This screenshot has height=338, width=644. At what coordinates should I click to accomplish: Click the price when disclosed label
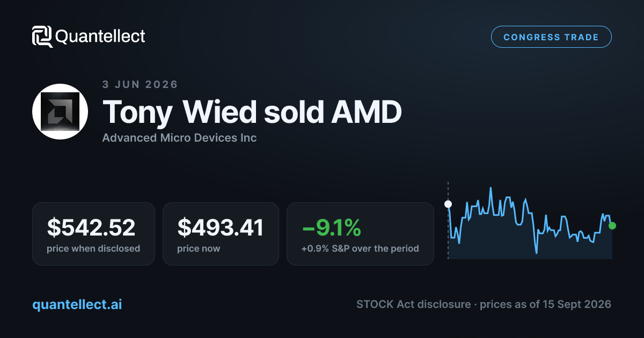pos(93,248)
